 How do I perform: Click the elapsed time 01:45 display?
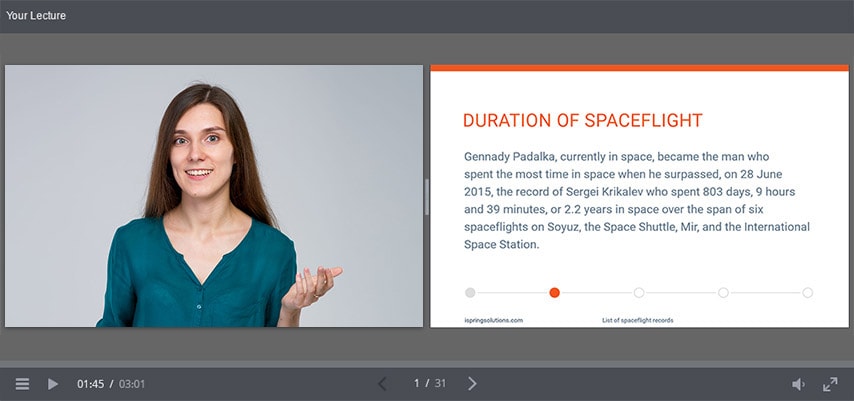click(90, 384)
